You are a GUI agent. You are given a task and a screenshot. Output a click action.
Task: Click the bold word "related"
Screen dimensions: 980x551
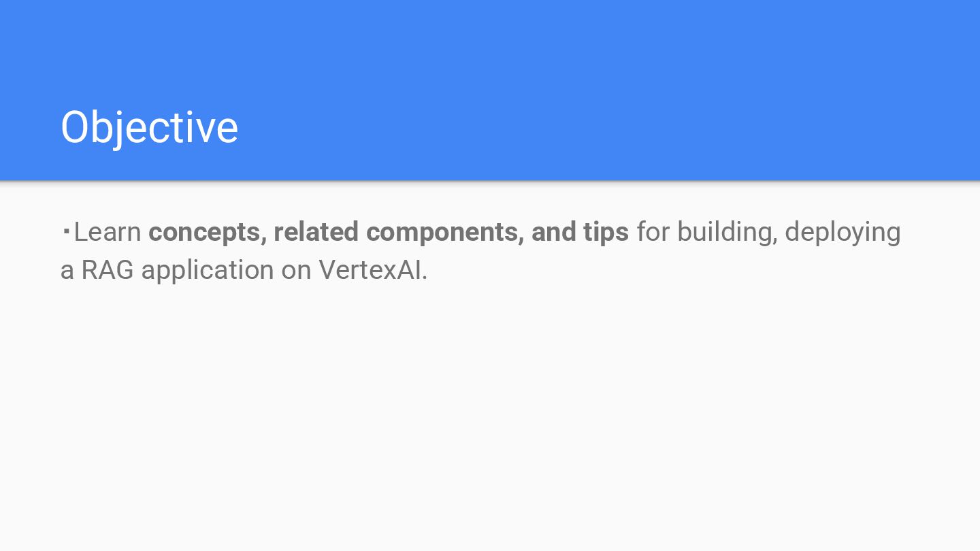[x=316, y=232]
